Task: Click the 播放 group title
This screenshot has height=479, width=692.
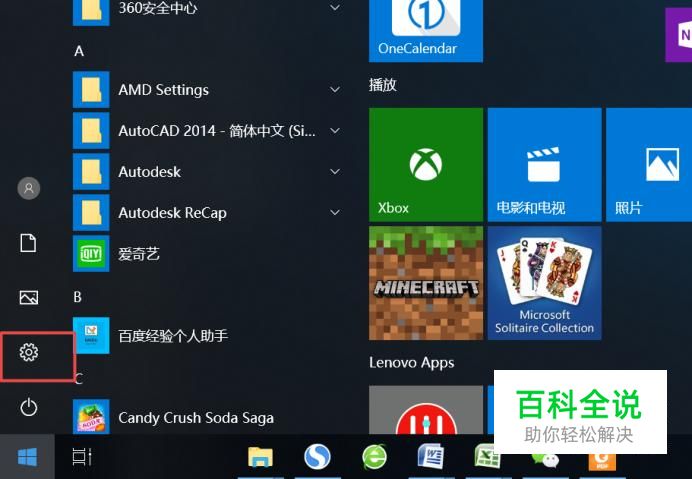Action: coord(383,85)
